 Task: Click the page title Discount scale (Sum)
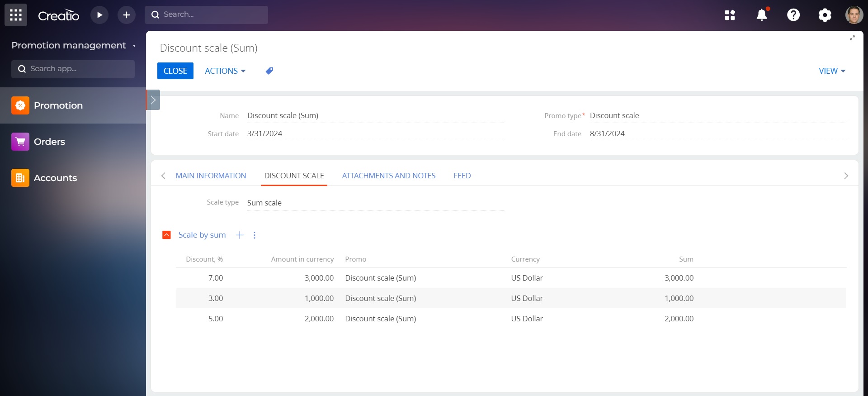pyautogui.click(x=208, y=48)
